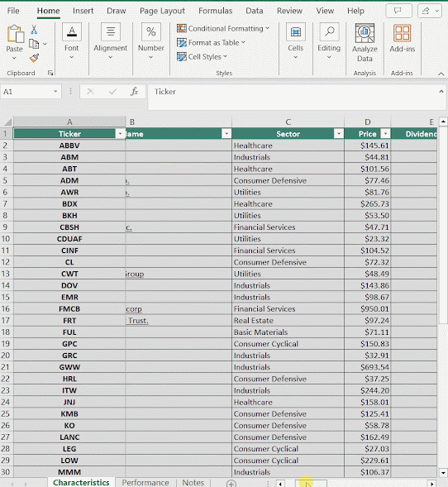
Task: Click the Cut scissors icon
Action: [34, 30]
